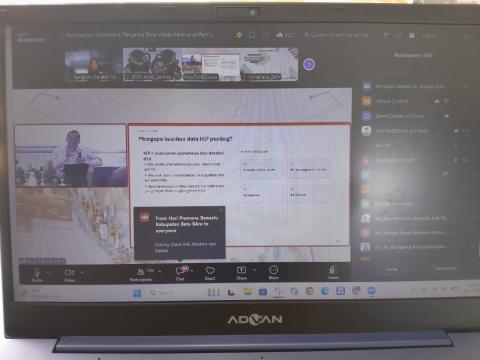480x360 pixels.
Task: Select the fourth participant video thumbnail
Action: pyautogui.click(x=269, y=64)
